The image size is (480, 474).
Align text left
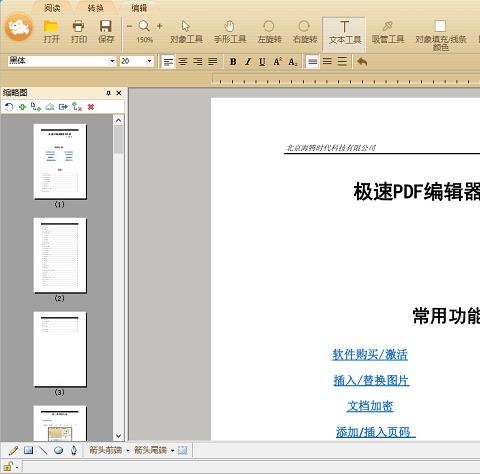pos(168,62)
